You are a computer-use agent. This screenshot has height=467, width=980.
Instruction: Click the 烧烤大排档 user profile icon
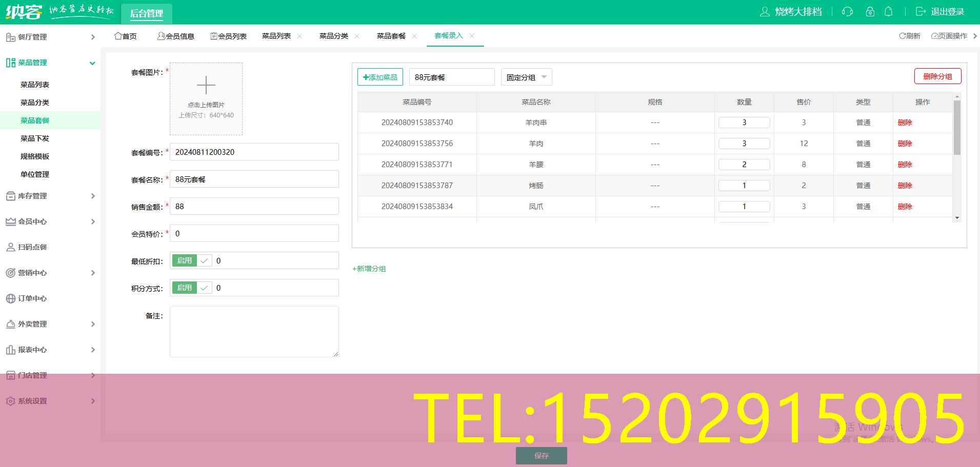765,12
